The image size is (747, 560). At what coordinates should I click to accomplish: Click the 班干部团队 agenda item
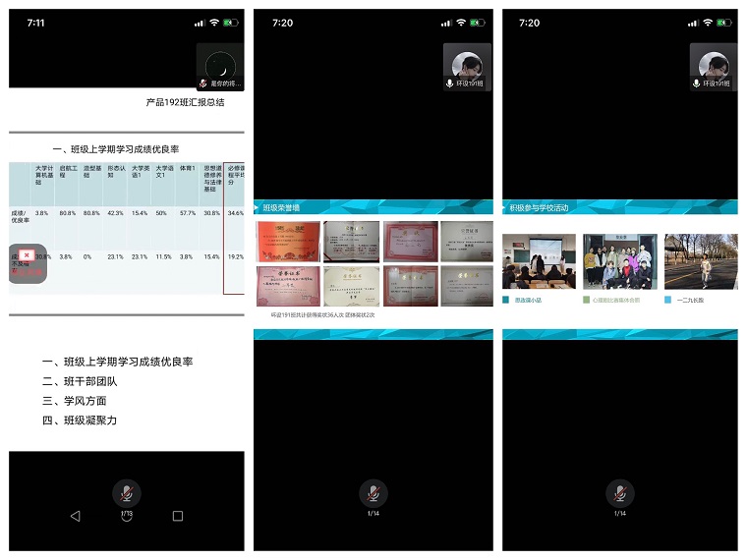(x=80, y=381)
